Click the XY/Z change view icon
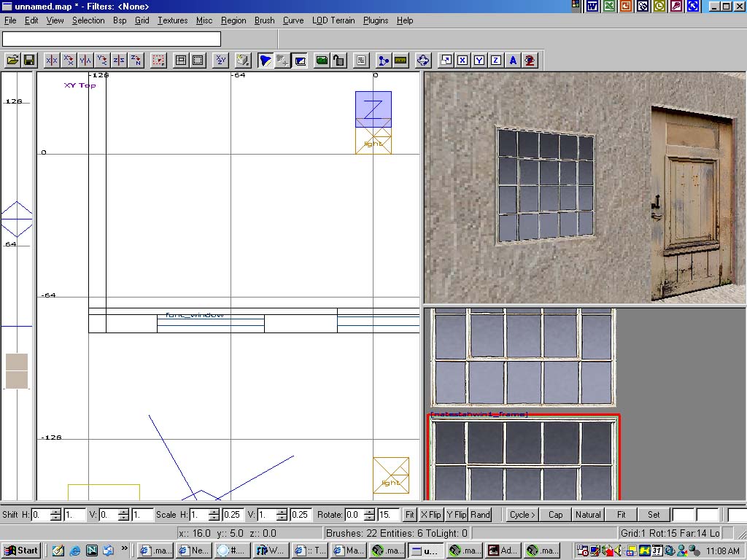The image size is (747, 560). 220,61
